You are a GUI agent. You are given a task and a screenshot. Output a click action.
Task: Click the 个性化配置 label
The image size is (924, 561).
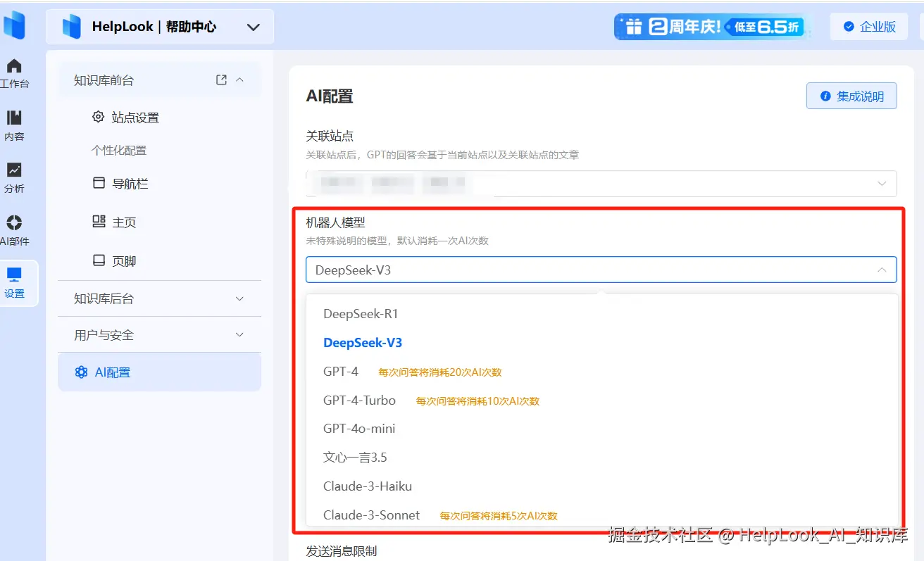[x=119, y=151]
